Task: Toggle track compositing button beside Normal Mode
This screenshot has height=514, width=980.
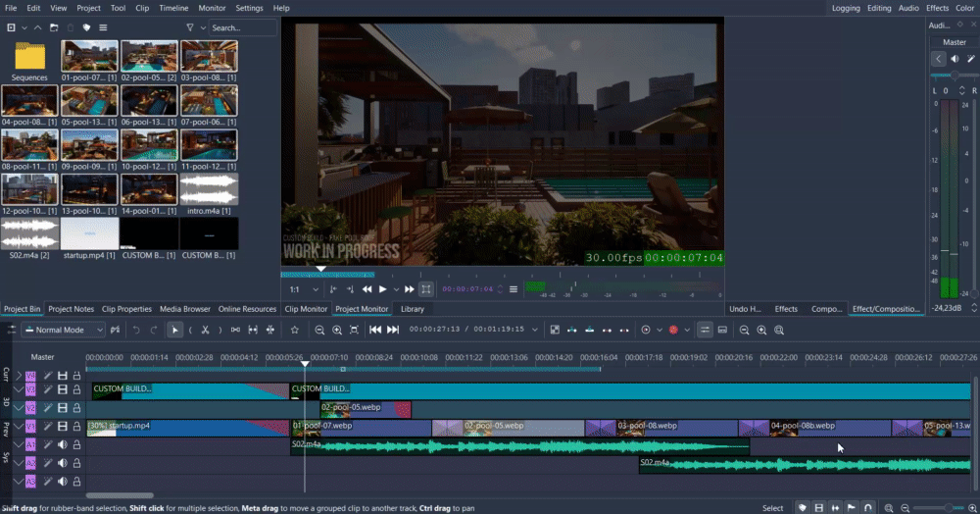Action: pos(115,330)
